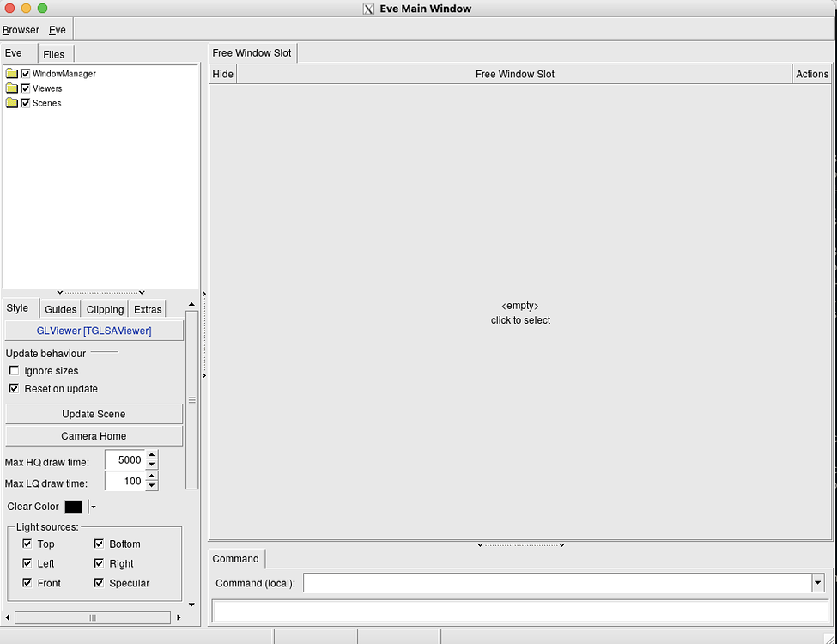Click the black Clear Color swatch
Image resolution: width=837 pixels, height=644 pixels.
(x=74, y=507)
